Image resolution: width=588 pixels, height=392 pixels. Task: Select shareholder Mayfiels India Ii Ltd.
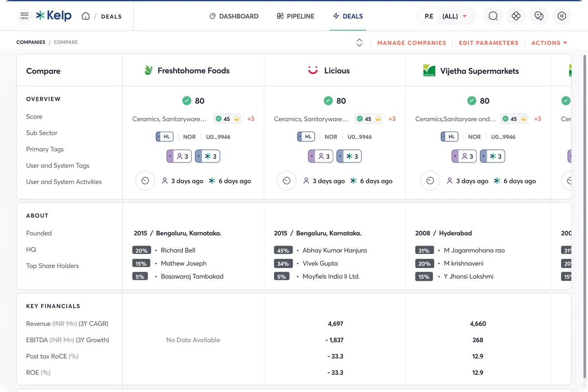pos(331,277)
